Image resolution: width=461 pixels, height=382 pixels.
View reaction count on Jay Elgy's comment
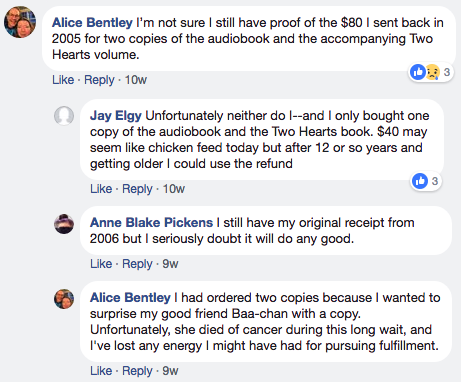coord(435,181)
